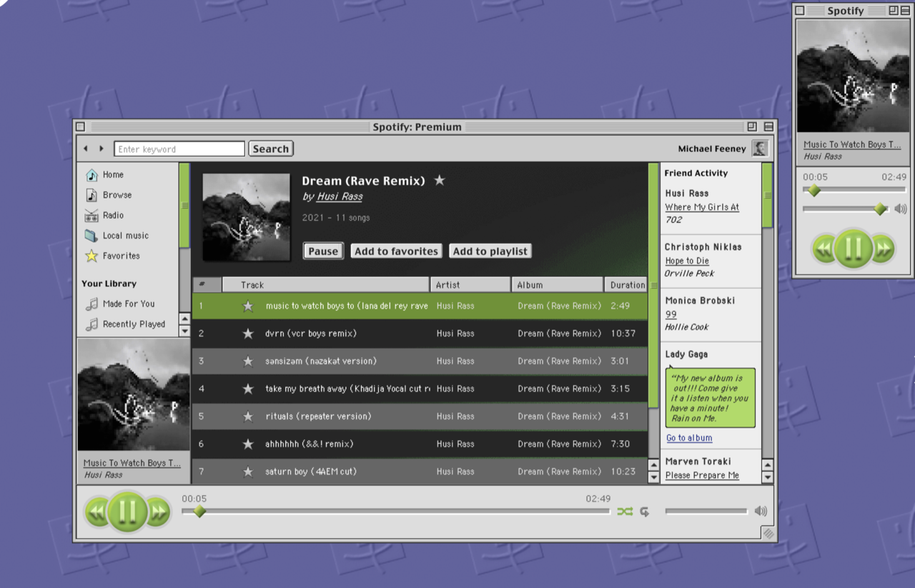Toggle shuffle playback
This screenshot has height=588, width=915.
pyautogui.click(x=625, y=512)
